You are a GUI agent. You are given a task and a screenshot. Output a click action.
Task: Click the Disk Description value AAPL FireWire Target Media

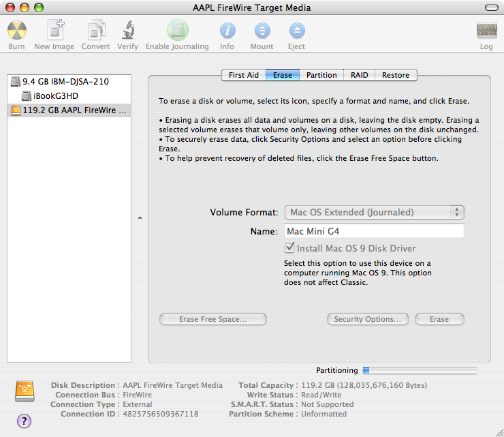click(172, 385)
